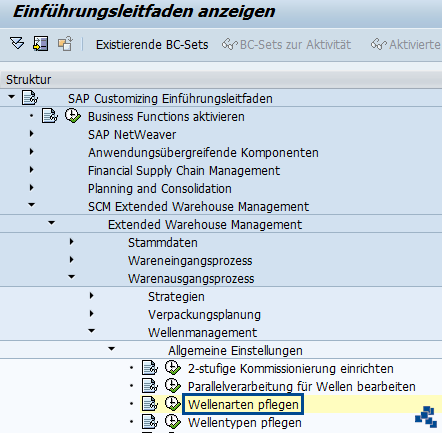Expand Strategien node

pos(92,296)
